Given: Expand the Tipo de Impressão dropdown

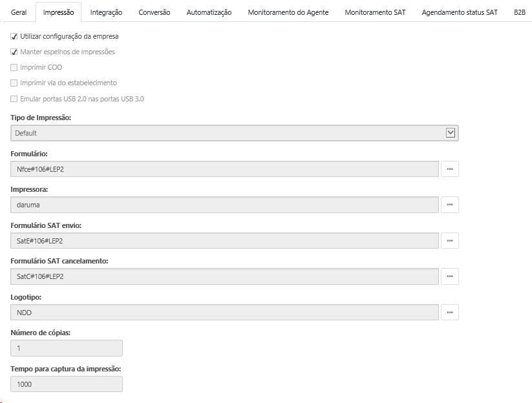Looking at the screenshot, I should (451, 133).
